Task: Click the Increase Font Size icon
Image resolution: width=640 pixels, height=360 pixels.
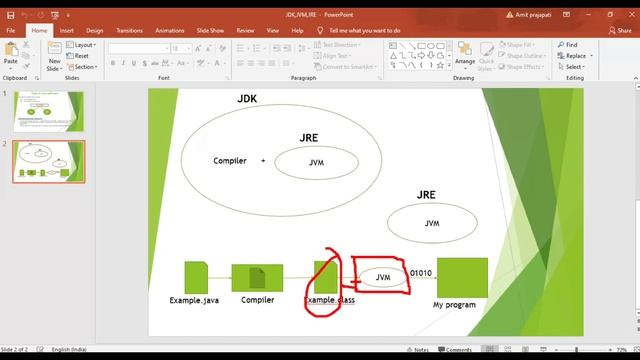Action: (198, 49)
